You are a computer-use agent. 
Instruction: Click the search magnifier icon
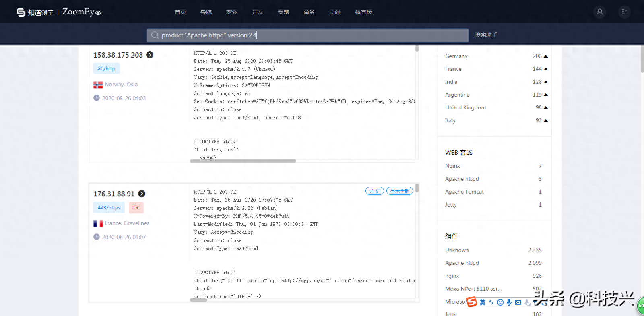155,35
